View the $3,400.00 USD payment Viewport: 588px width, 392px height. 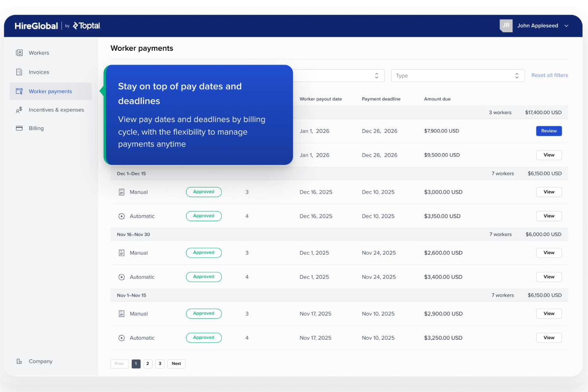(x=549, y=277)
